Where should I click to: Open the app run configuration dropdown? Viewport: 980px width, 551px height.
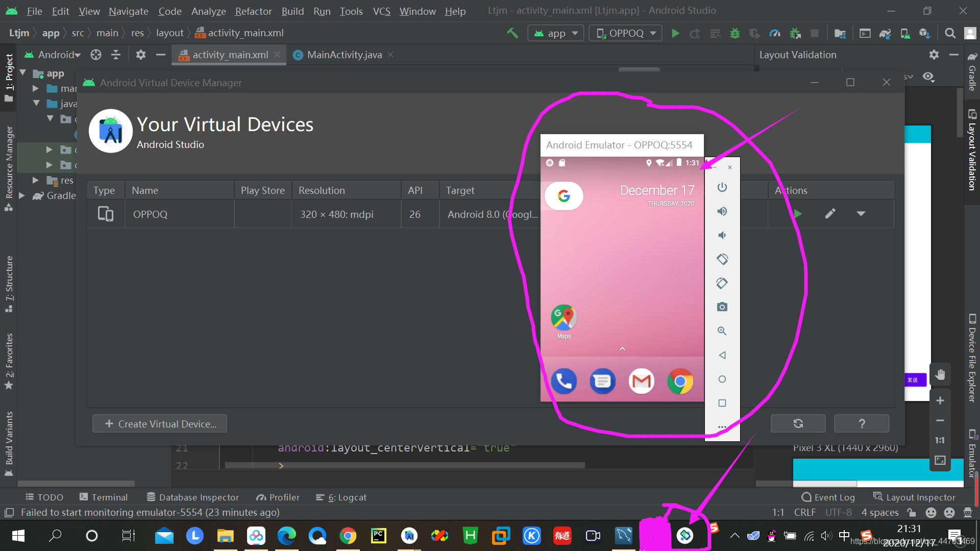click(x=555, y=33)
